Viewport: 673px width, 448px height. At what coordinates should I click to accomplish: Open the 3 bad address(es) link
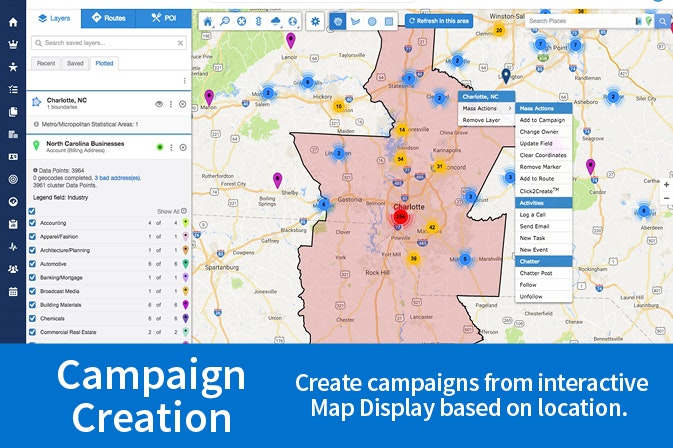click(118, 178)
